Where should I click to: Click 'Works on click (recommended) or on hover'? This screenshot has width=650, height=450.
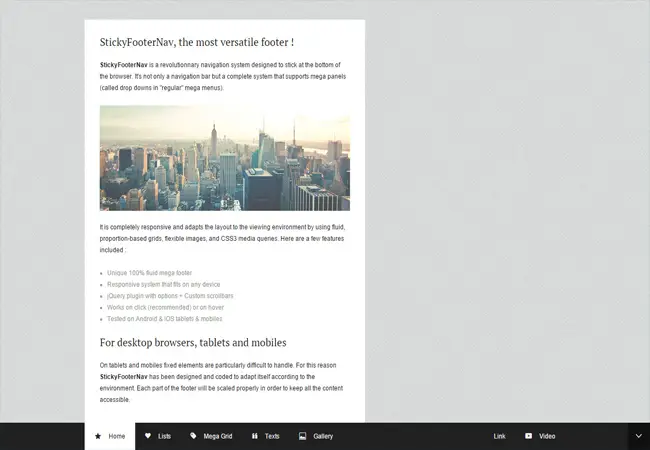tap(165, 307)
